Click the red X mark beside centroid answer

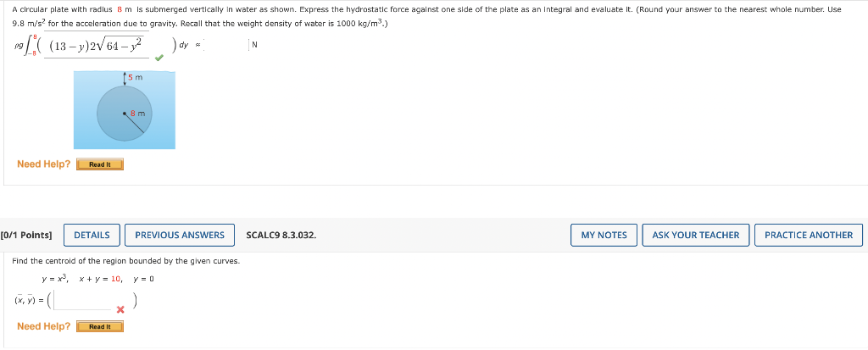tap(120, 310)
